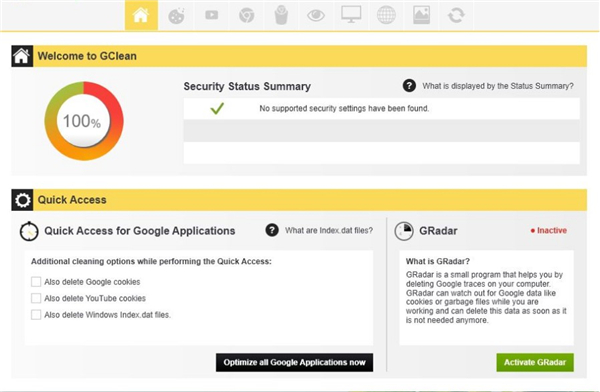Image resolution: width=600 pixels, height=392 pixels.
Task: Click the Activate GRadar button
Action: (535, 362)
